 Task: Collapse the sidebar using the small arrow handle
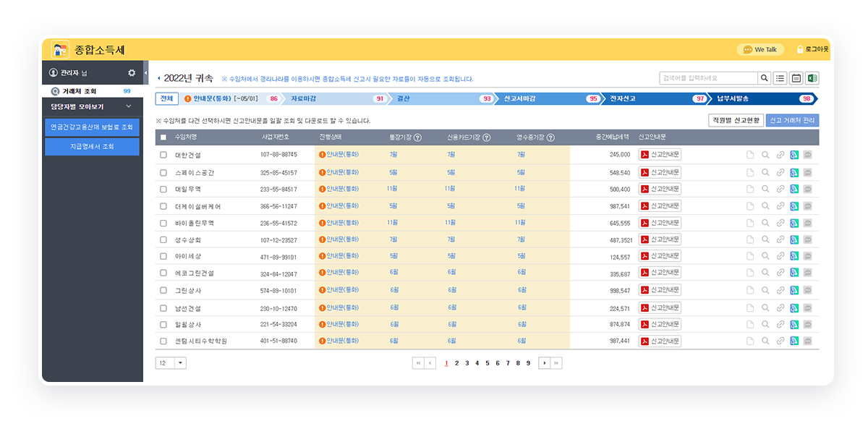coord(145,73)
